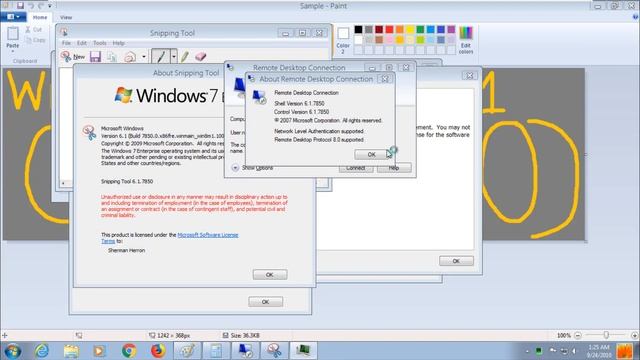640x360 pixels.
Task: Open Windows Media Player from the taskbar
Action: 99,351
